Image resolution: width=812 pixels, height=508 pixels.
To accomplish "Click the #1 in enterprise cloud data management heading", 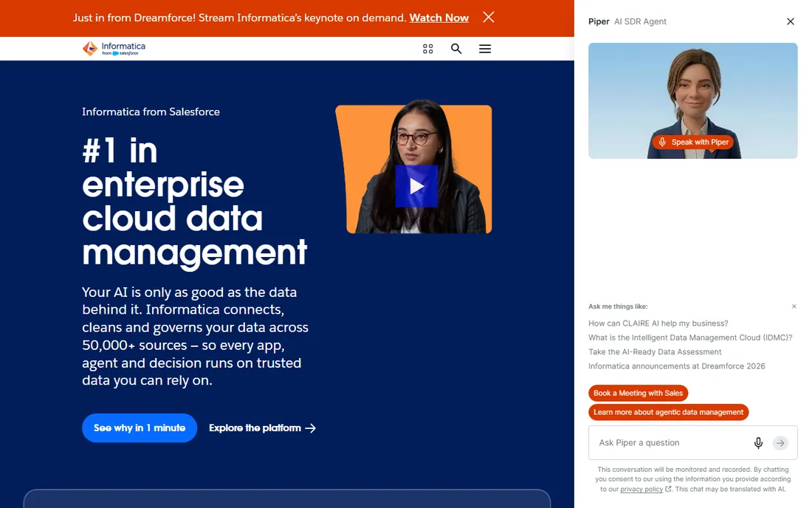I will click(195, 202).
